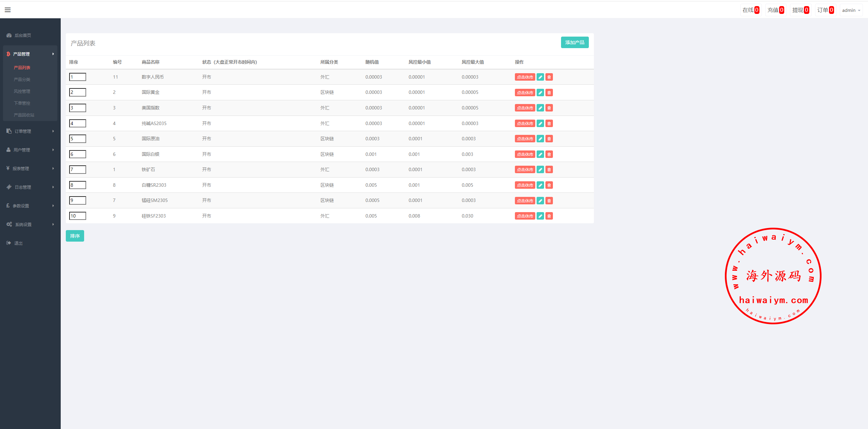The width and height of the screenshot is (868, 429).
Task: Click edit pencil icon for 国际原油
Action: 540,139
